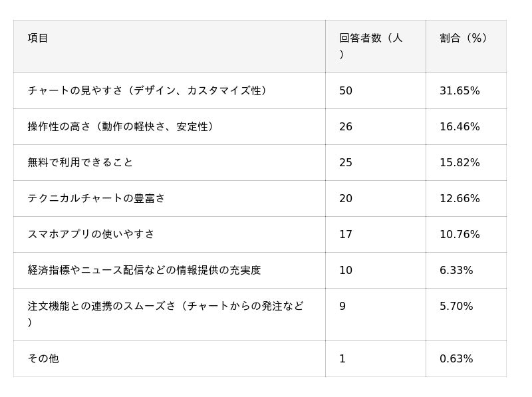Click the テクニカルチャートの豊富さ cell
Viewport: 532px width, 397px height.
[x=96, y=198]
